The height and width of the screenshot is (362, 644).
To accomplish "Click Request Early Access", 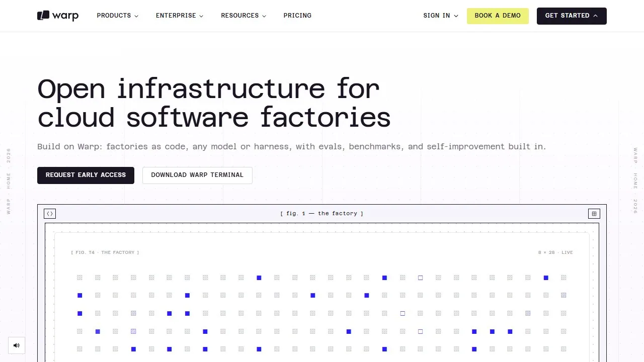I will tap(86, 175).
